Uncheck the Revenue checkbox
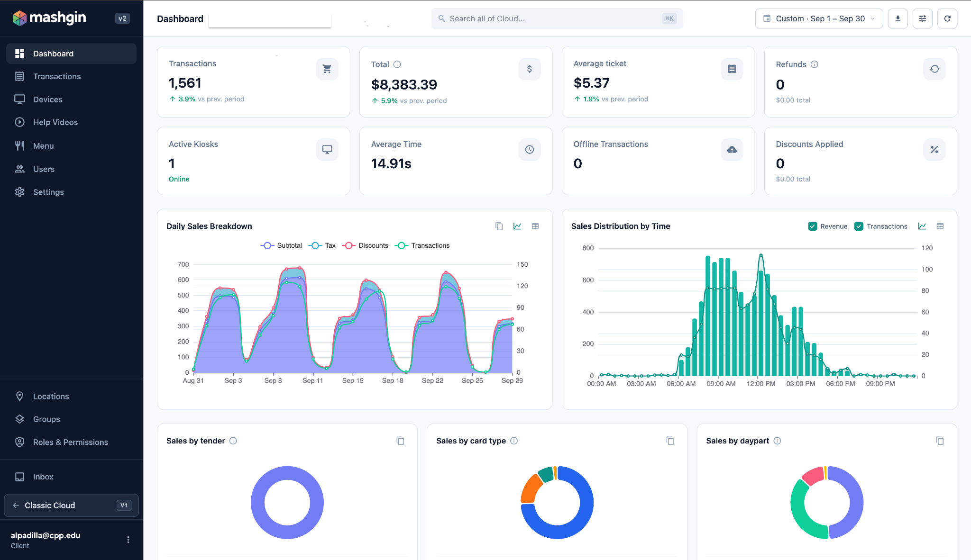The height and width of the screenshot is (560, 971). 812,226
